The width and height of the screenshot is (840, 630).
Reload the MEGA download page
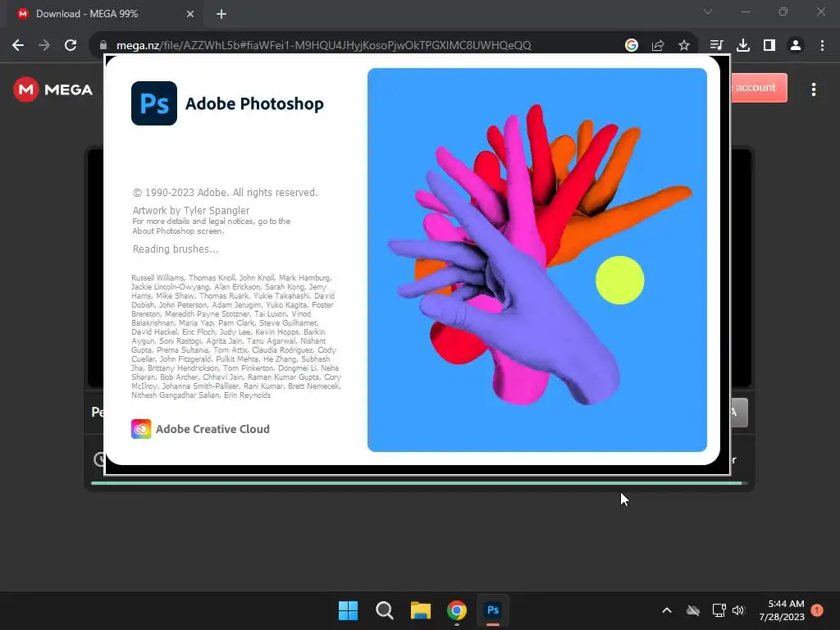pyautogui.click(x=71, y=46)
